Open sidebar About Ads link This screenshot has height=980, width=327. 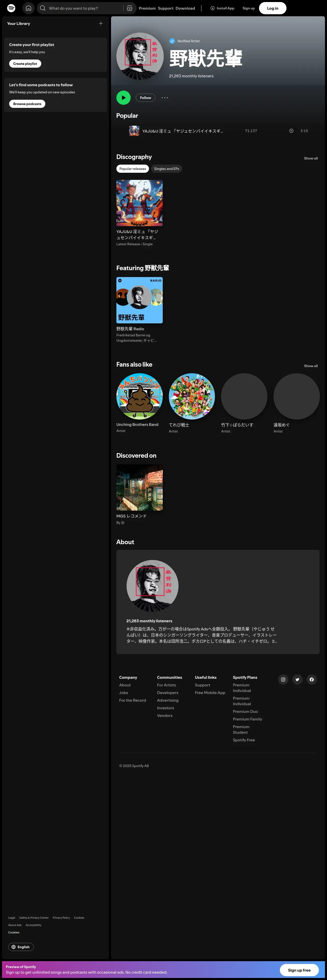15,925
